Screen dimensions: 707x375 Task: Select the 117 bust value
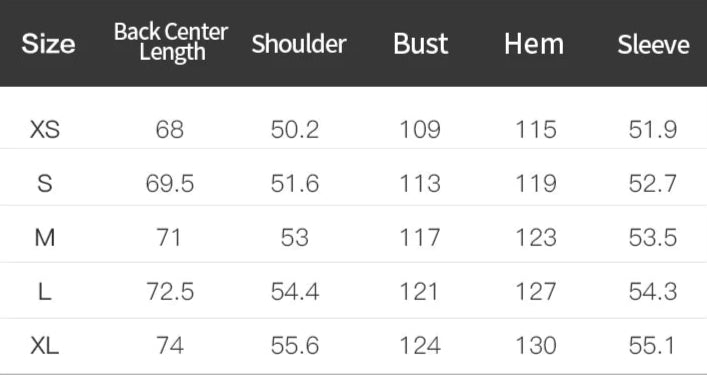pyautogui.click(x=420, y=238)
